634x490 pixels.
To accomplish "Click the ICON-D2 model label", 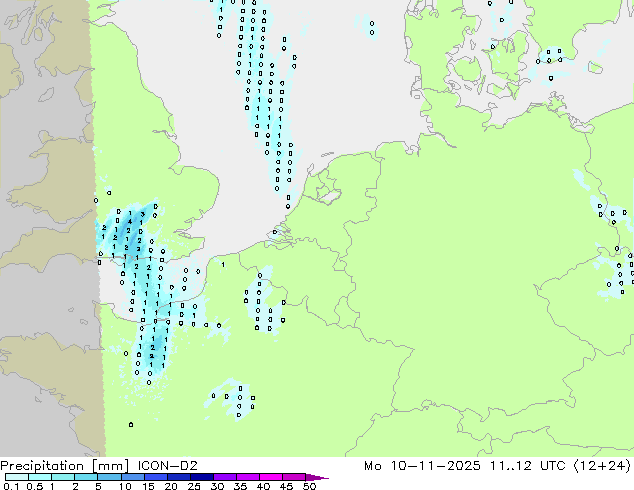I will 167,466.
